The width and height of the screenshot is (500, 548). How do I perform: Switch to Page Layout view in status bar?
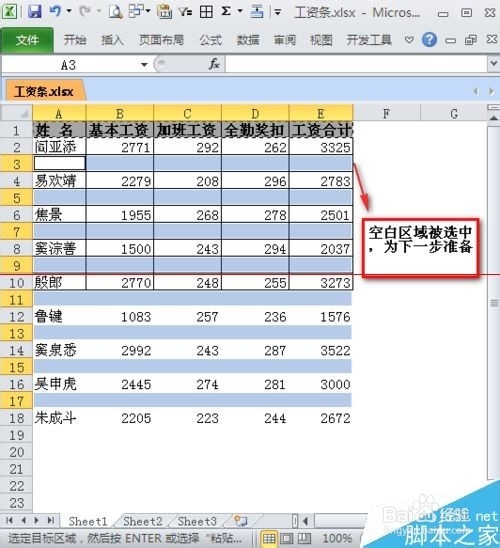pyautogui.click(x=287, y=538)
